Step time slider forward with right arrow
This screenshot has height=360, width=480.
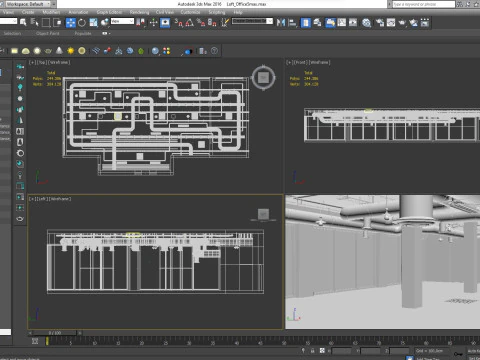80,333
